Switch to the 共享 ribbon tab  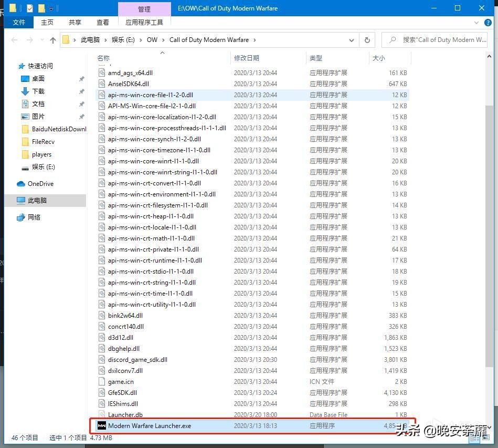[x=75, y=23]
